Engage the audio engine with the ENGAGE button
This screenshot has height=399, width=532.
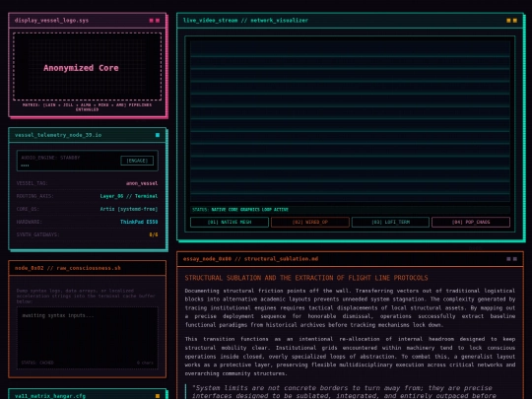pyautogui.click(x=137, y=161)
